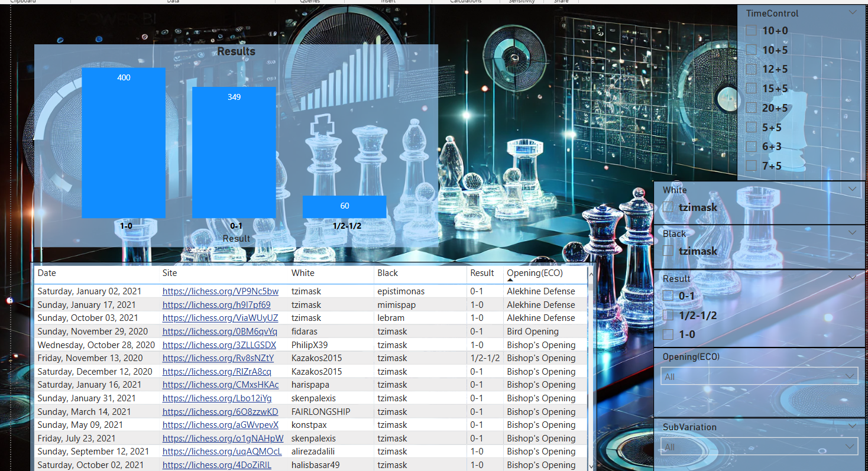The width and height of the screenshot is (868, 471).
Task: Select the White player cell 'FAIRLONGSHIP'
Action: tap(321, 412)
